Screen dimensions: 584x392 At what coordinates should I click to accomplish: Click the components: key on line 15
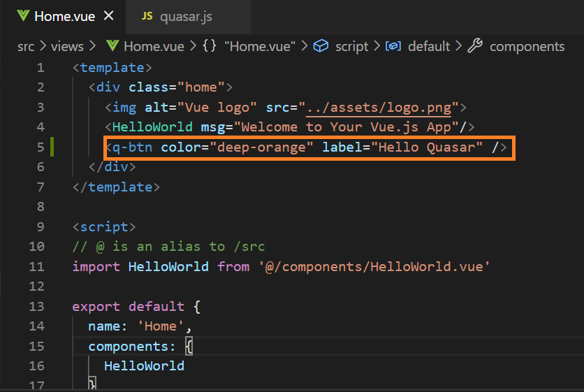(x=132, y=346)
